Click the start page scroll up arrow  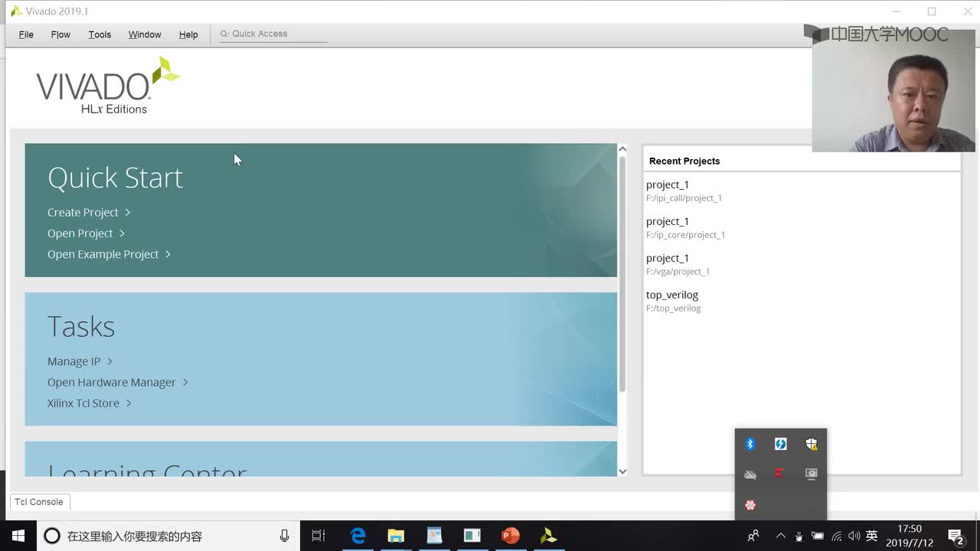(x=622, y=148)
